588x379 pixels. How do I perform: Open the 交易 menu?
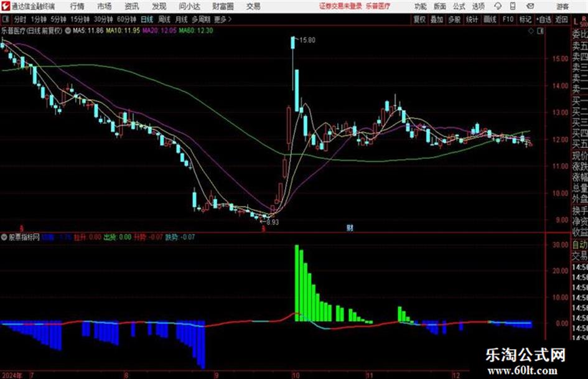(x=253, y=6)
